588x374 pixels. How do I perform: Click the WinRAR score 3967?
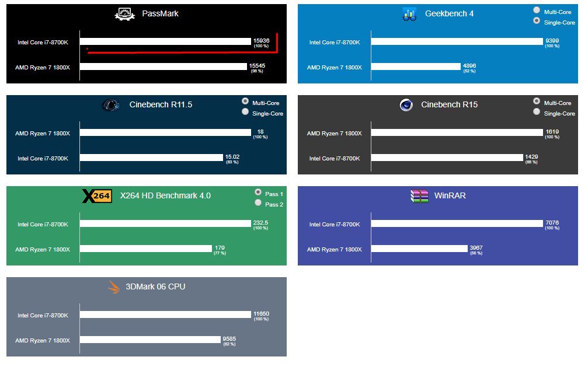point(476,248)
